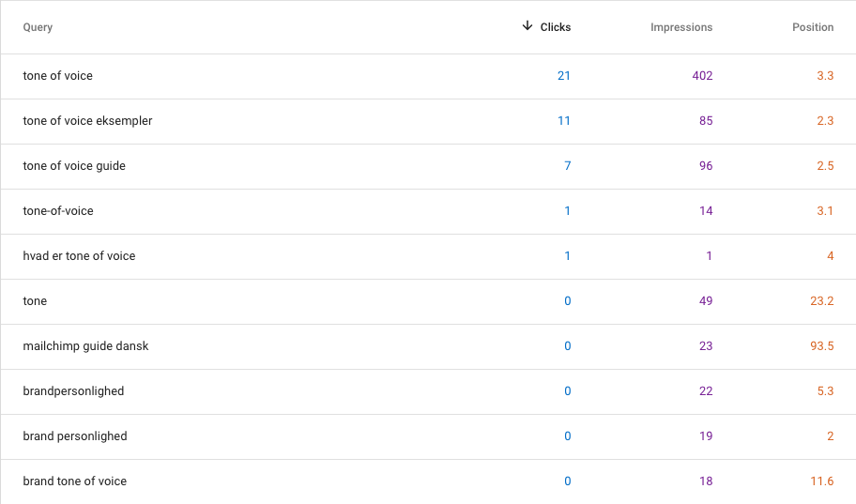Open the hyphenated 'tone-of-voice' query row
Image resolution: width=856 pixels, height=504 pixels.
(x=58, y=211)
